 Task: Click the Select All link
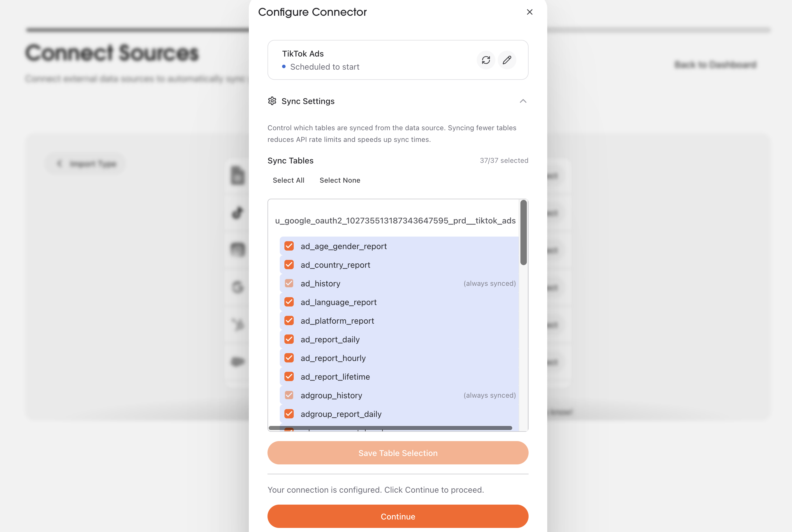click(x=288, y=180)
